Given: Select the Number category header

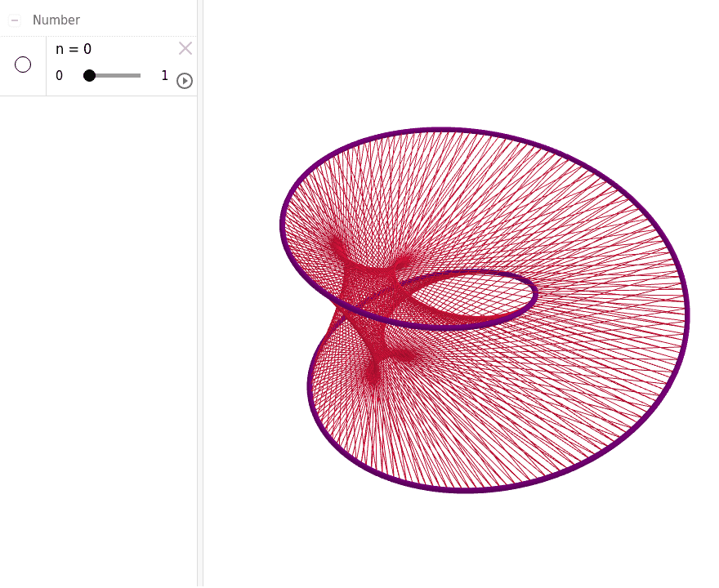Looking at the screenshot, I should click(x=56, y=20).
